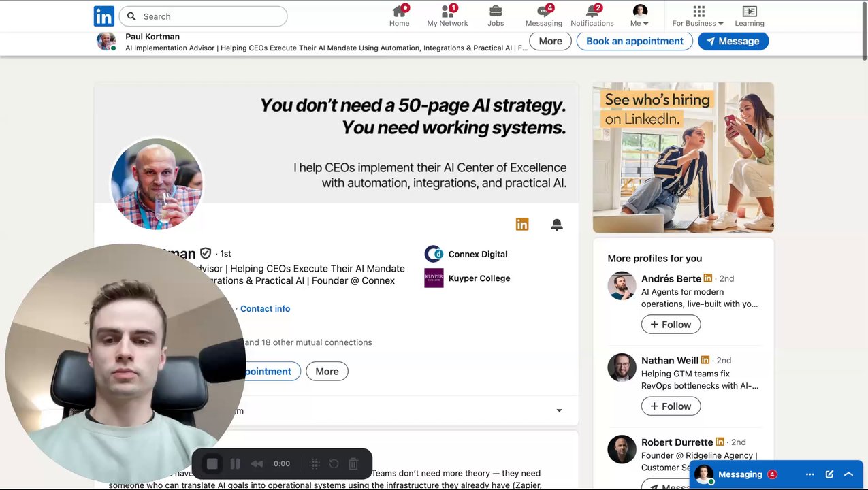Open Messaging overlay title bar
Screen dimensions: 868x490
pos(777,475)
